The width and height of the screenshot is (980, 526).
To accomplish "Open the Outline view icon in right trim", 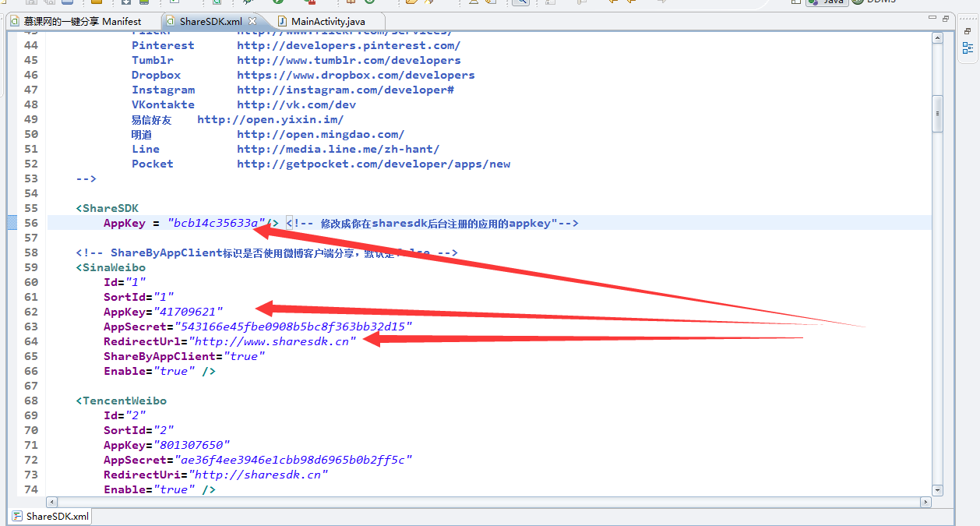I will (968, 48).
